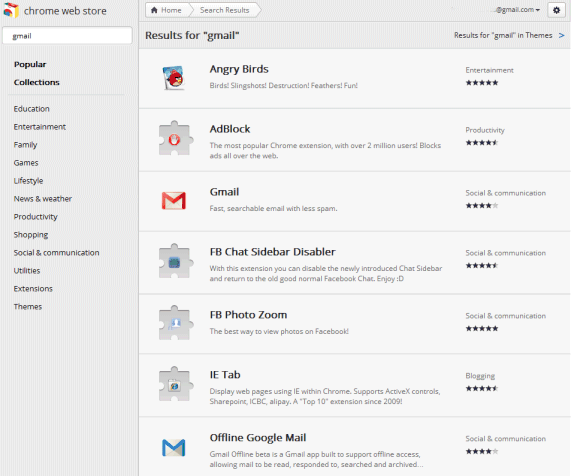Image resolution: width=580 pixels, height=476 pixels.
Task: Open the Shopping category
Action: click(31, 235)
